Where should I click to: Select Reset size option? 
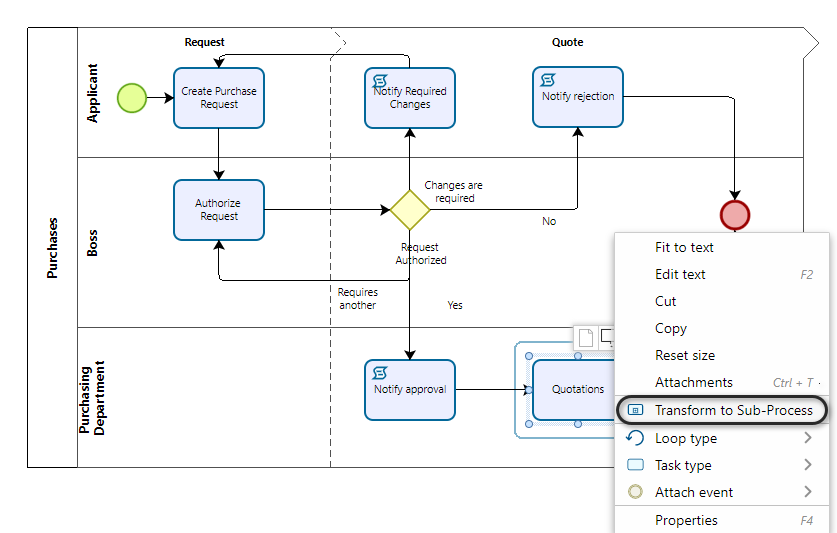685,355
